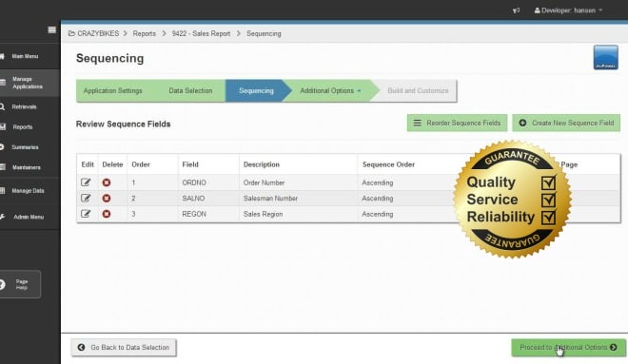
Task: Edit the SALNO sequence field
Action: (x=86, y=198)
